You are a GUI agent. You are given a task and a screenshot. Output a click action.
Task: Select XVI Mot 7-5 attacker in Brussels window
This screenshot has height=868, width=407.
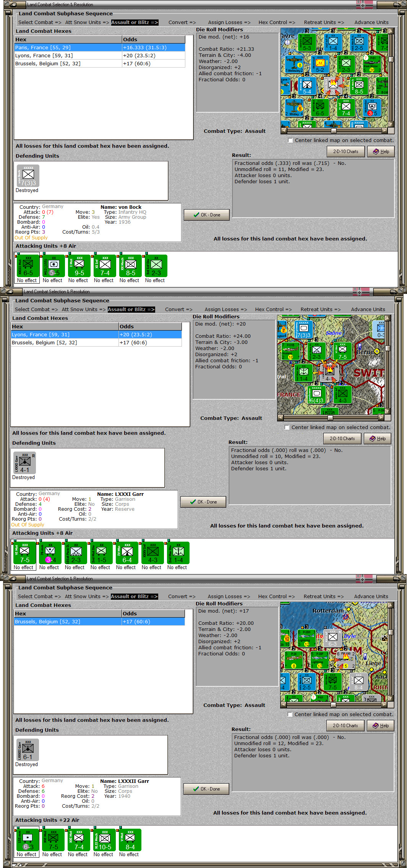pyautogui.click(x=53, y=840)
